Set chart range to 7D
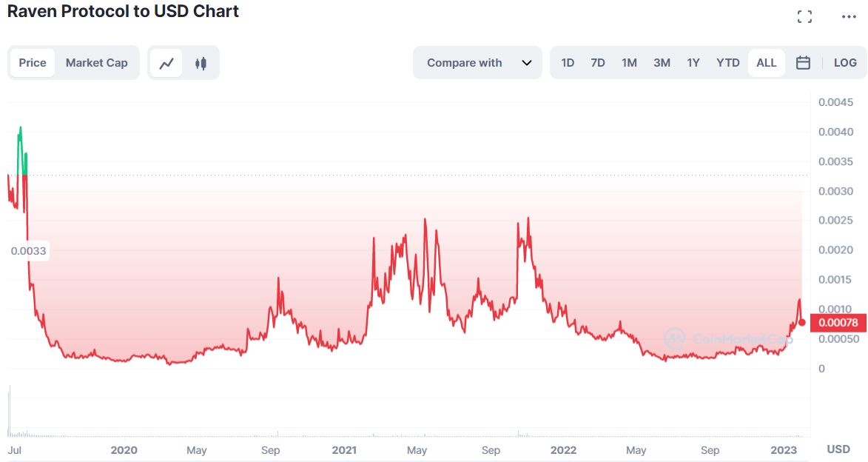Screen dimensions: 868x462 click(x=598, y=63)
